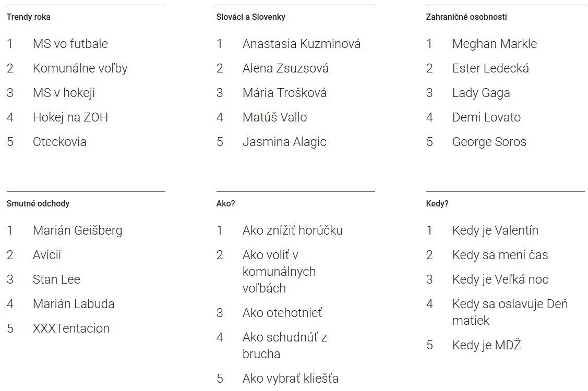Open the 'Kedy je MDŽ' entry
588x391 pixels.
486,345
